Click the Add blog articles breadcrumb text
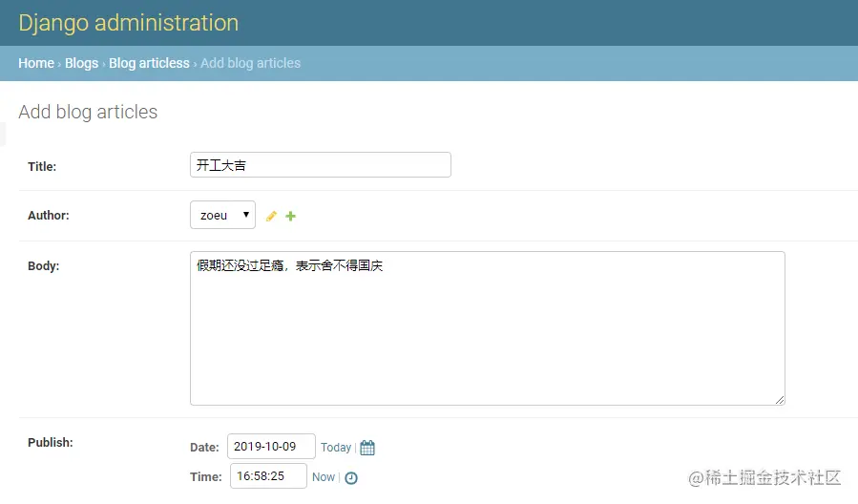The width and height of the screenshot is (858, 504). pyautogui.click(x=251, y=63)
